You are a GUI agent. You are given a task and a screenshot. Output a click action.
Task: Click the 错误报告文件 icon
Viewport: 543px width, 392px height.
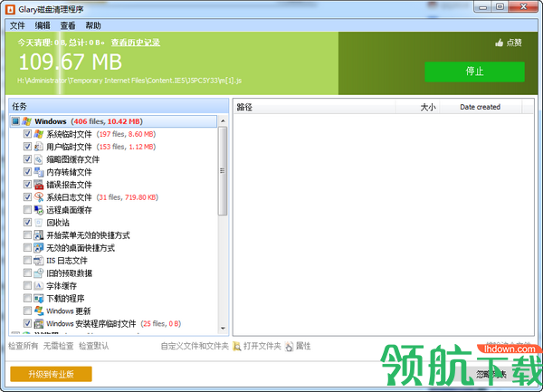tap(38, 185)
